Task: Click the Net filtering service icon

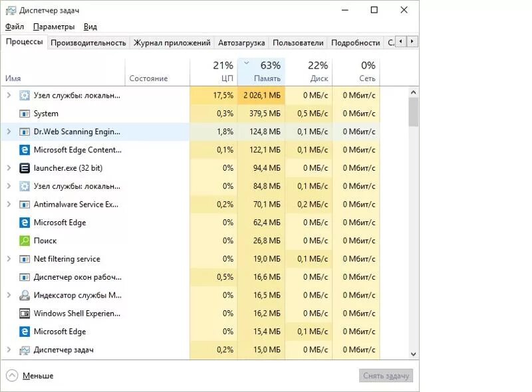Action: 25,259
